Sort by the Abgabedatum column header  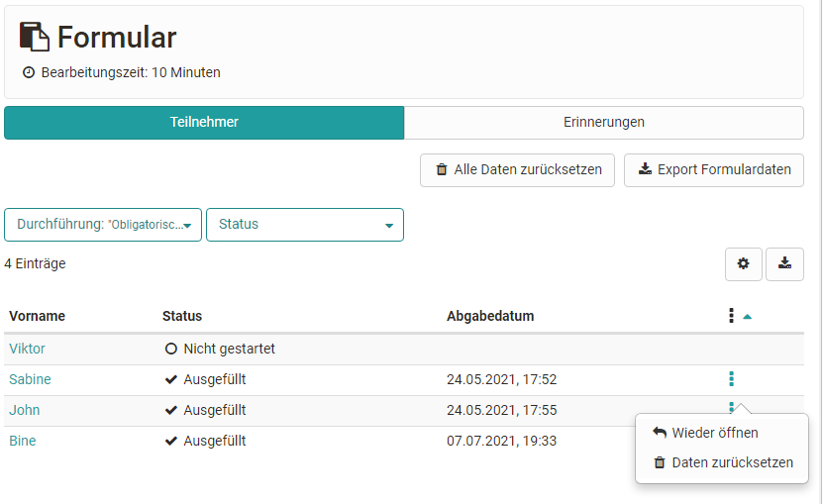[x=490, y=316]
